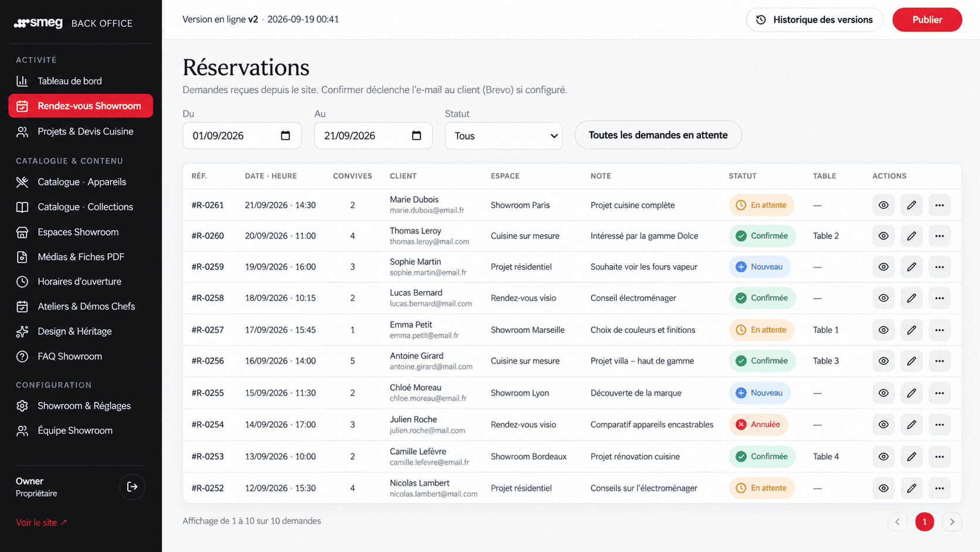View details of reservation #R-0261 eye icon
The image size is (980, 552).
point(883,205)
